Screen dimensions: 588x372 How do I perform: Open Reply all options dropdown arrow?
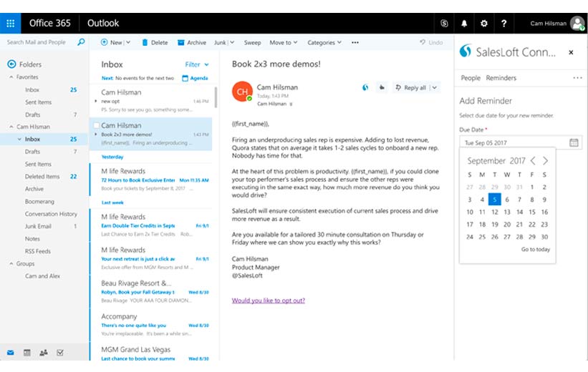435,88
